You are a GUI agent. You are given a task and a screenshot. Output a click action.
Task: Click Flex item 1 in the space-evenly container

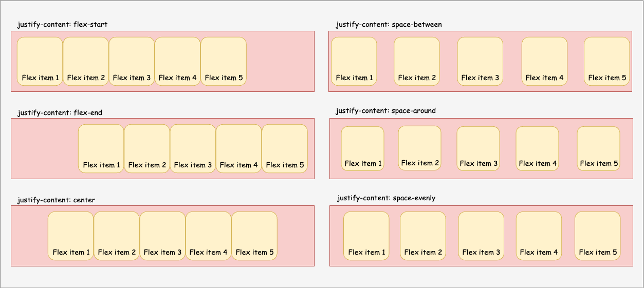coord(366,236)
